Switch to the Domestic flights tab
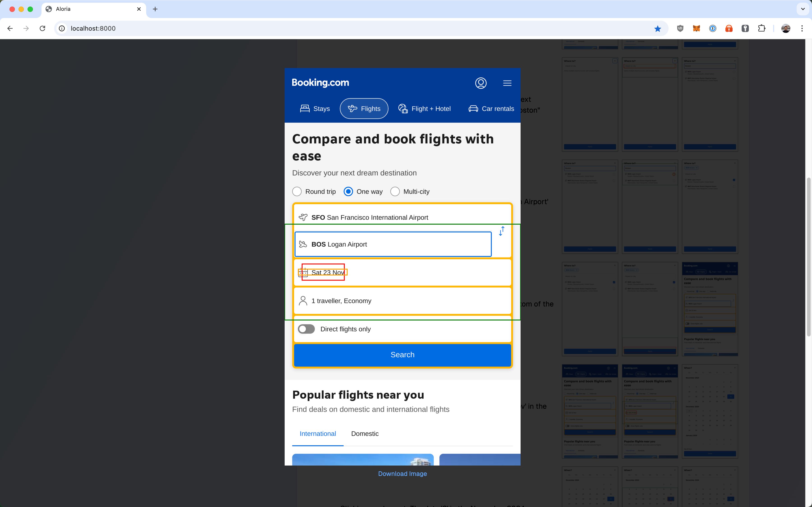Image resolution: width=812 pixels, height=507 pixels. click(365, 433)
